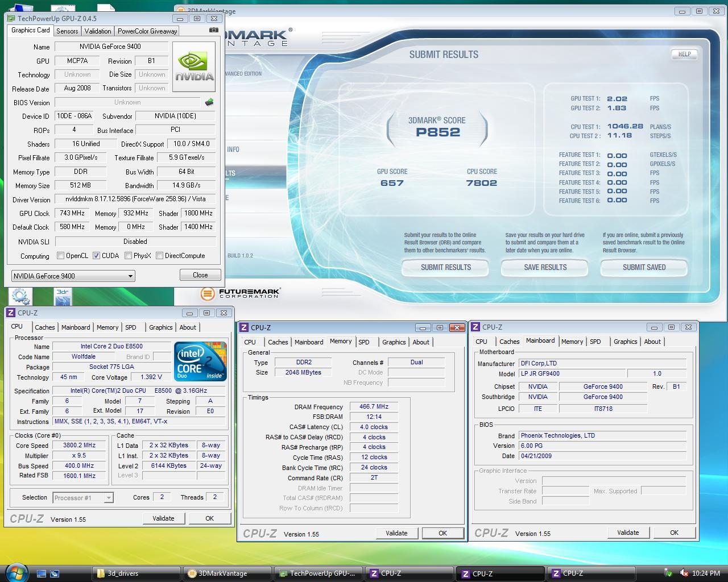Toggle the PhysX checkbox
This screenshot has width=728, height=582.
pos(128,256)
